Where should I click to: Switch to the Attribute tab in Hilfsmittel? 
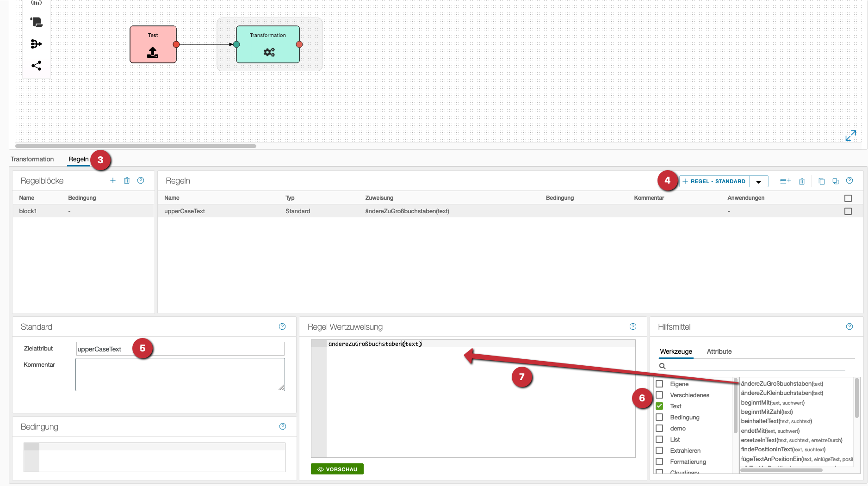click(719, 351)
